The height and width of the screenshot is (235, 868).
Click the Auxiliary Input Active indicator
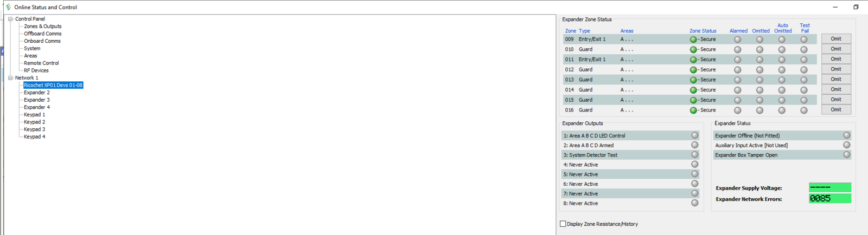[847, 145]
